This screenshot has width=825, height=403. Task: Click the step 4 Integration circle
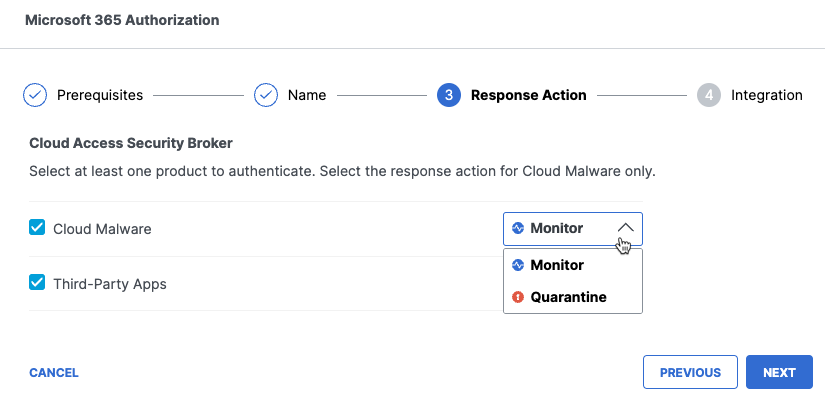click(709, 95)
